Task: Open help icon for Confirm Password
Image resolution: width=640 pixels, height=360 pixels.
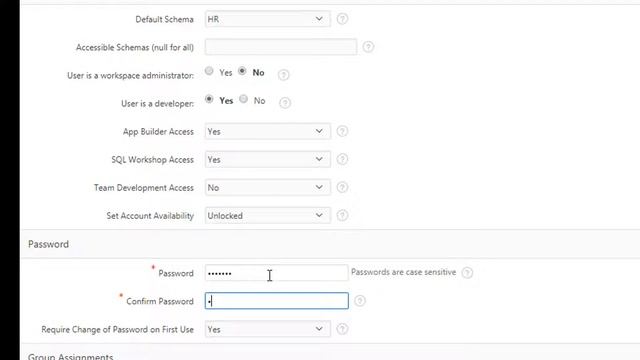Action: tap(360, 301)
